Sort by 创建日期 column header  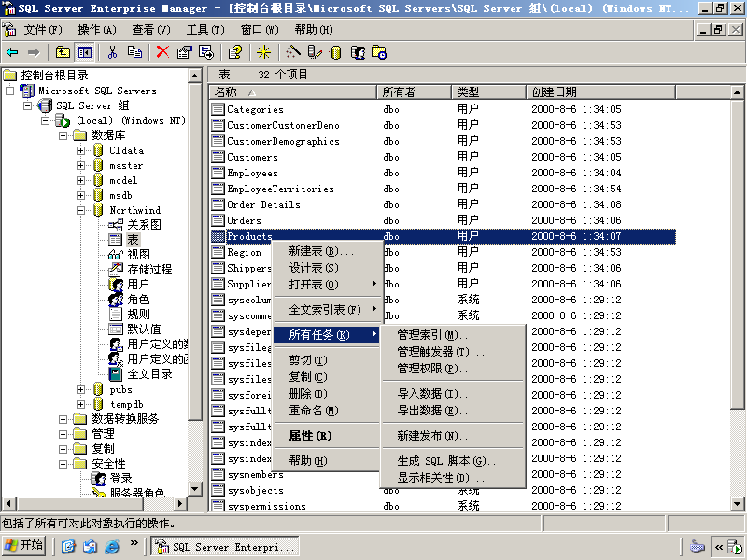[x=600, y=91]
